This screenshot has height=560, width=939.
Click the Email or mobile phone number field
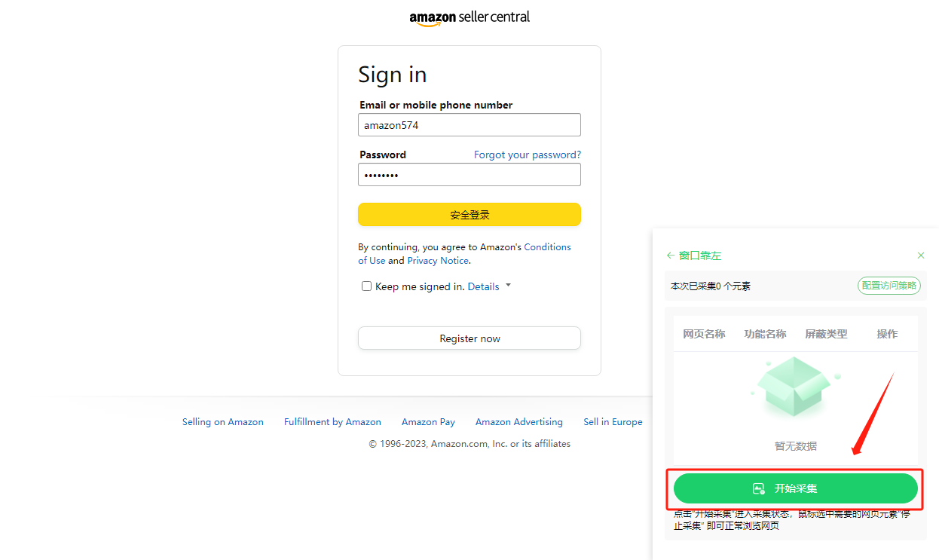(469, 125)
